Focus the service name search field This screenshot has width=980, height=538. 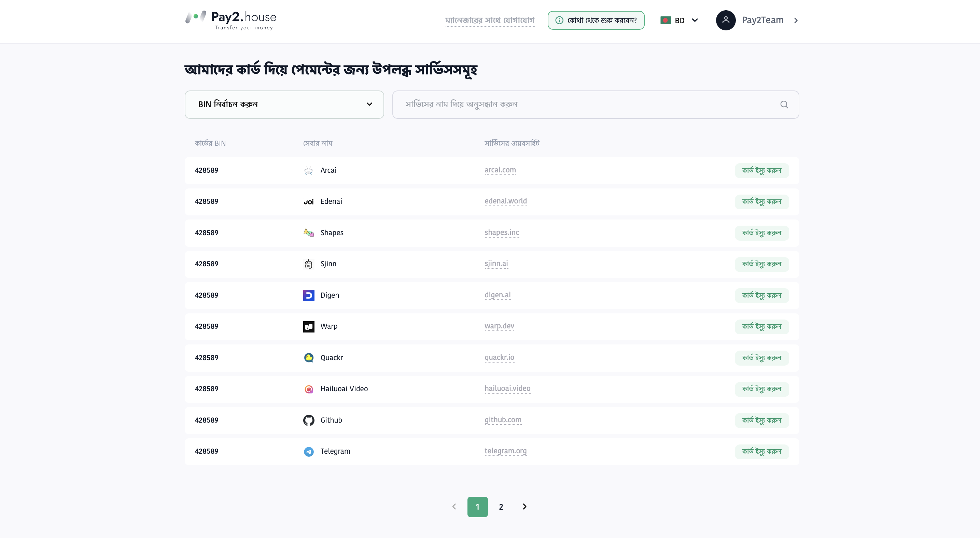click(596, 104)
